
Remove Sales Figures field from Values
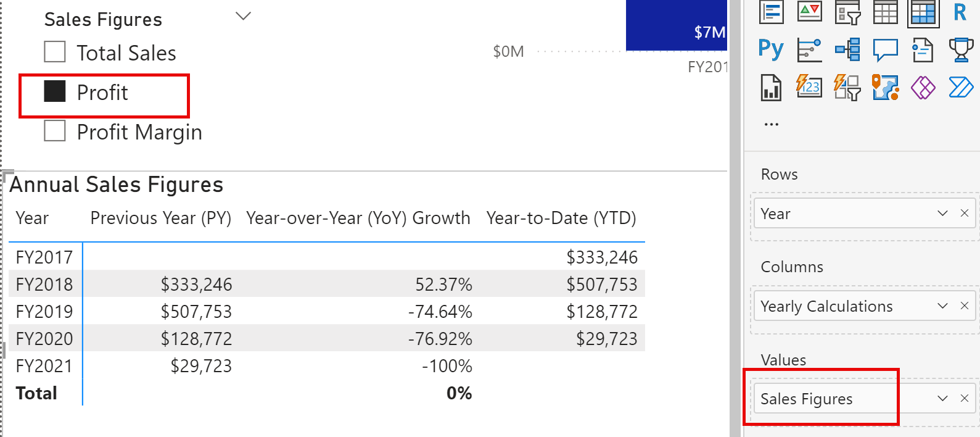click(x=965, y=398)
